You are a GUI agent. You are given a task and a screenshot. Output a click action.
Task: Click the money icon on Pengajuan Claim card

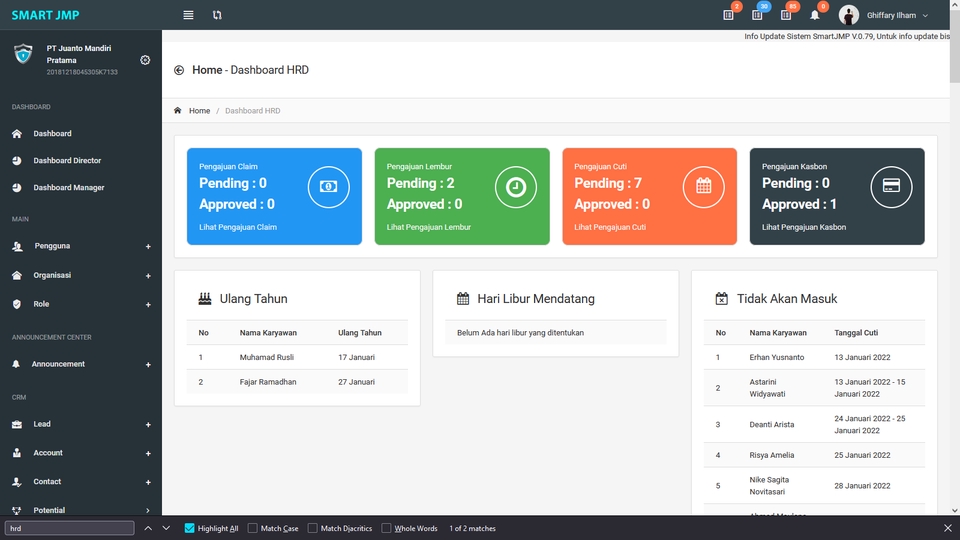coord(328,187)
